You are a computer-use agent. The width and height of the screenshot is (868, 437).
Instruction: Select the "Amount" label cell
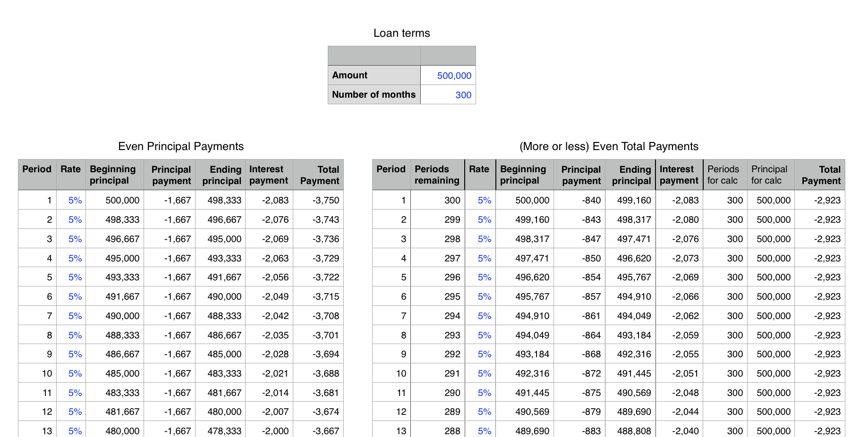[x=374, y=75]
